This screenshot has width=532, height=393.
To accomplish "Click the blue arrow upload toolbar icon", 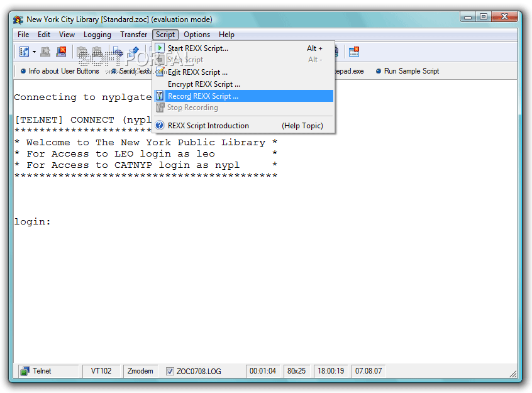I will pos(134,52).
